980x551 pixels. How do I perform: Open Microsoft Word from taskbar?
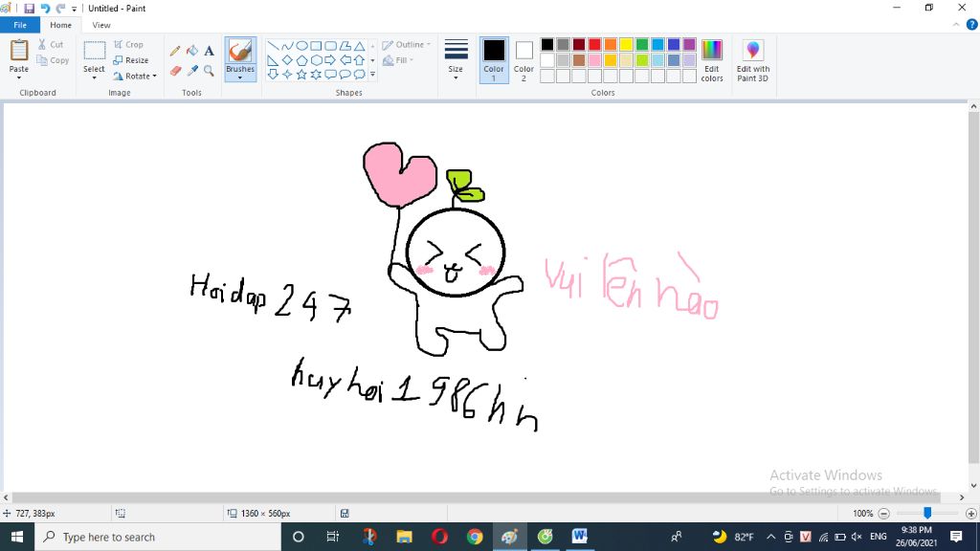(579, 537)
